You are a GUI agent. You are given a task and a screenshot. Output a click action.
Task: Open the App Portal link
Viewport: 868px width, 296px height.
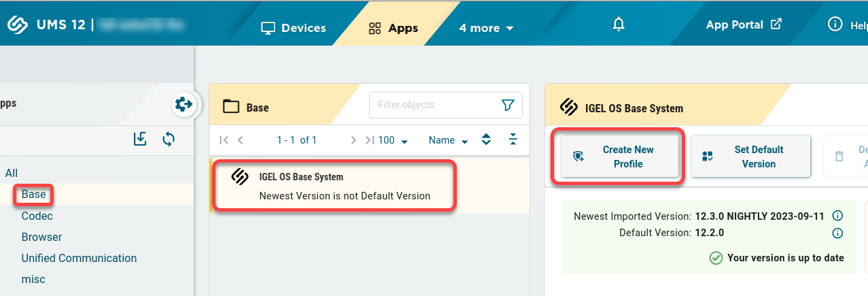(x=744, y=24)
